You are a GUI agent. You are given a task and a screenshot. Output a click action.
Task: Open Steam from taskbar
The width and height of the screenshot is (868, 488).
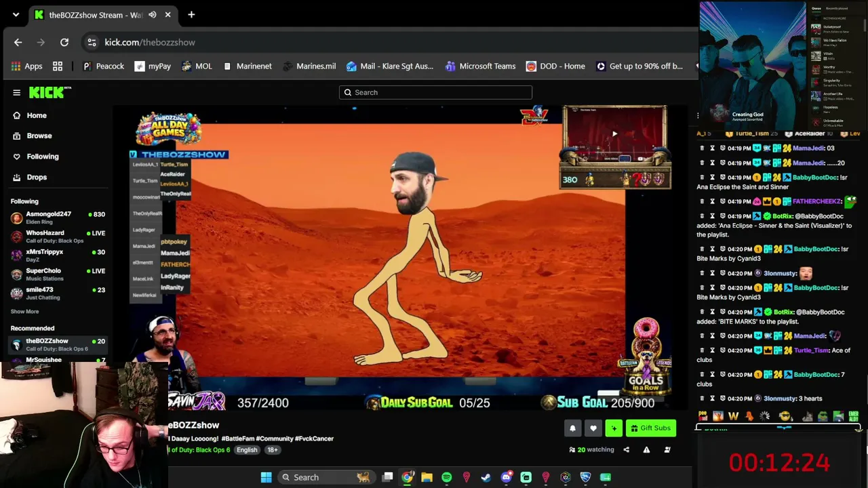pyautogui.click(x=486, y=477)
